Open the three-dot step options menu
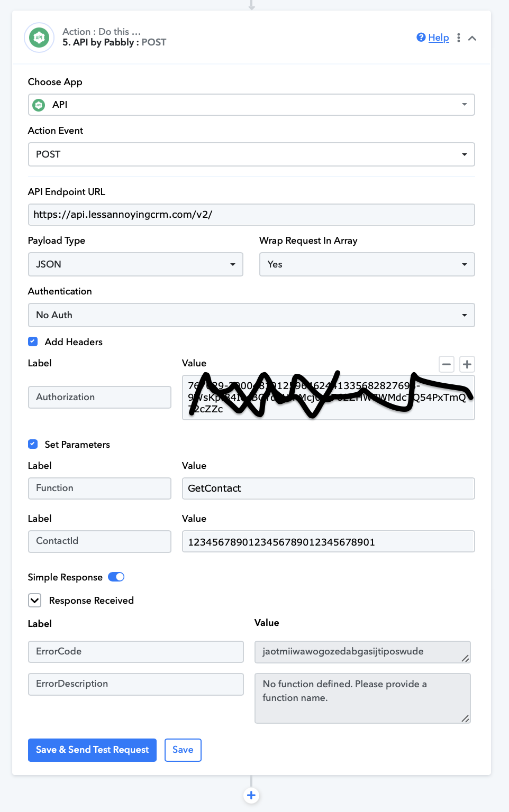 pyautogui.click(x=459, y=38)
